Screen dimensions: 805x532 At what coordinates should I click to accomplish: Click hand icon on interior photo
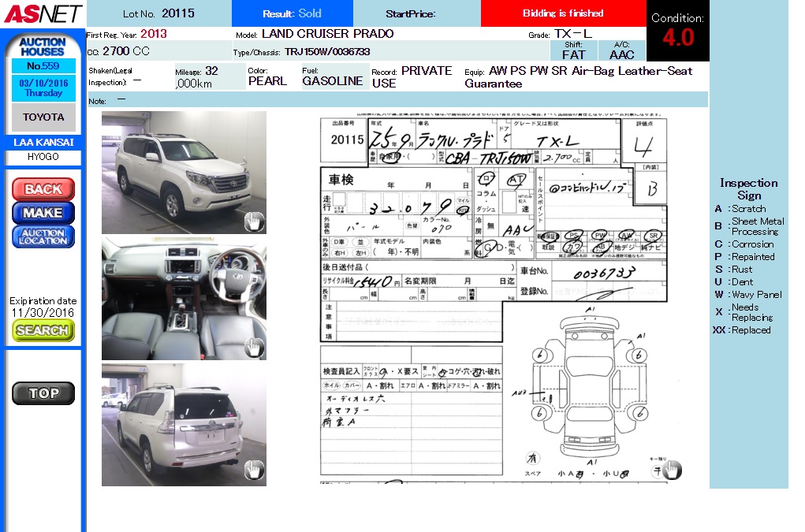point(253,347)
